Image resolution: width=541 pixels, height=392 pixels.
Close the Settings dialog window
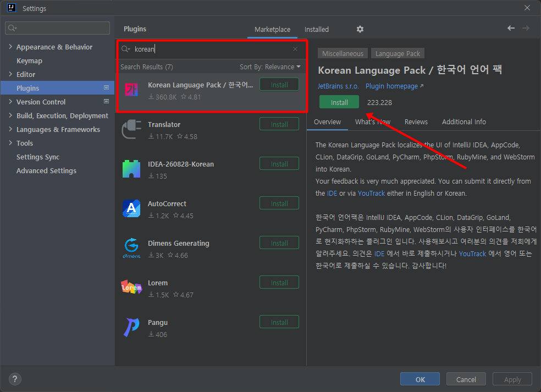coord(527,8)
